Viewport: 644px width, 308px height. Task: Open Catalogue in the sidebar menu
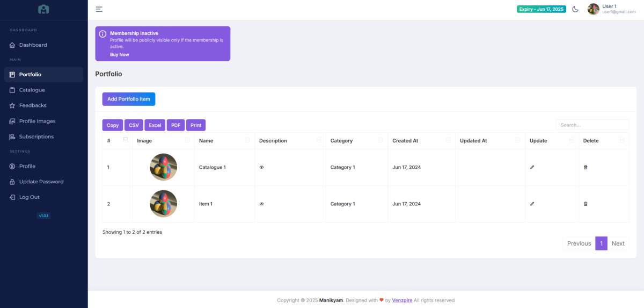click(32, 90)
